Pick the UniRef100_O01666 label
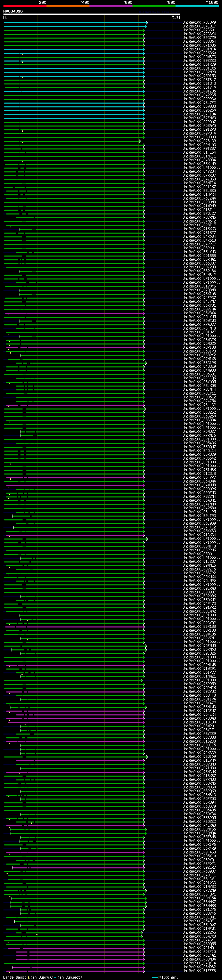 pos(199,256)
